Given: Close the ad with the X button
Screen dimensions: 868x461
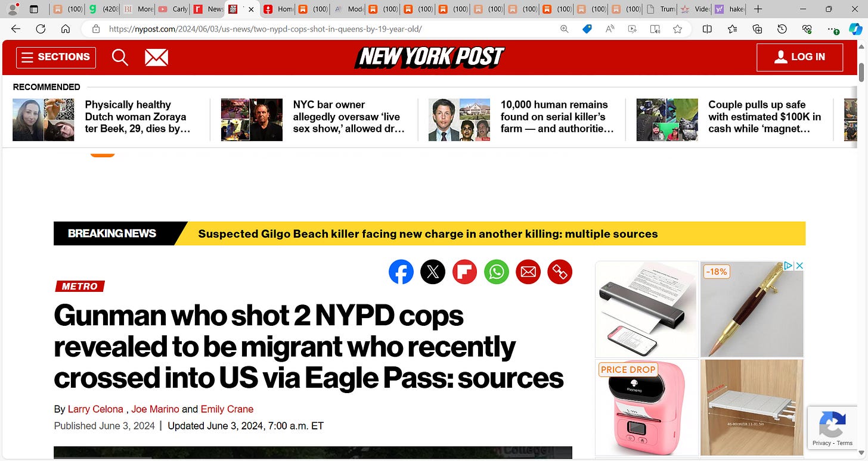Looking at the screenshot, I should point(800,266).
